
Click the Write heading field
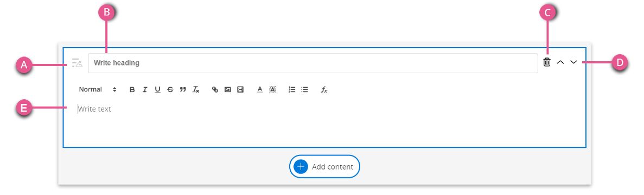[313, 63]
